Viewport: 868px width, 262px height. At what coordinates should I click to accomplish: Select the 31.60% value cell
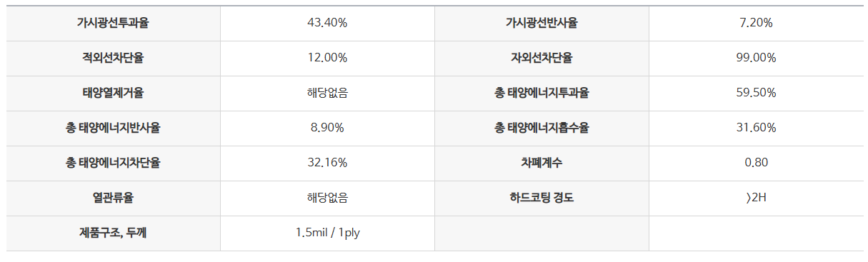[756, 128]
